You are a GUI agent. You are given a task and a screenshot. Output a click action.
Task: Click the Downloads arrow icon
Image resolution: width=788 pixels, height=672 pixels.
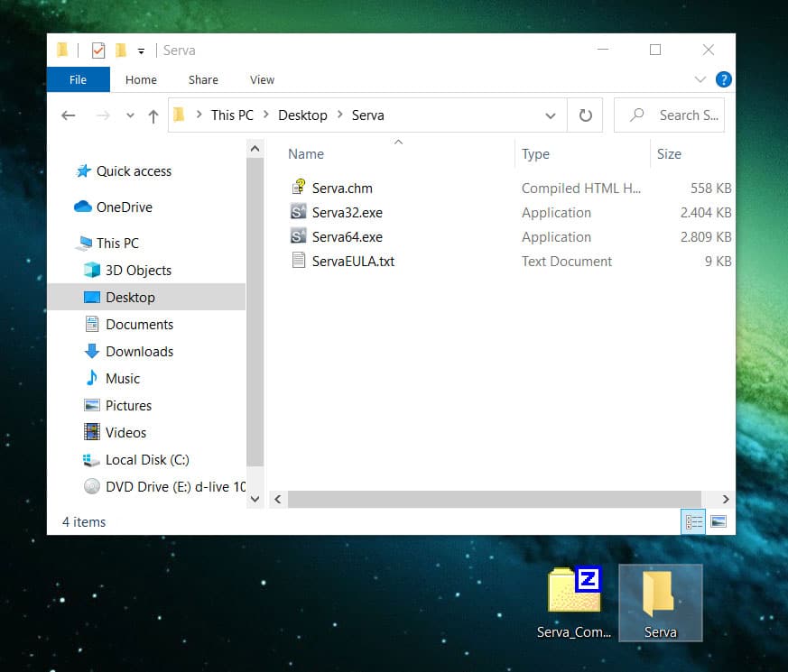[x=92, y=351]
